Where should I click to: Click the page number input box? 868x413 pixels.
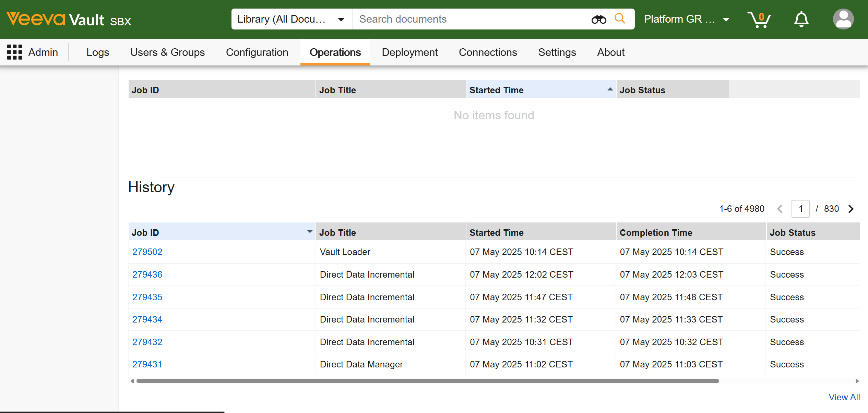(x=800, y=209)
